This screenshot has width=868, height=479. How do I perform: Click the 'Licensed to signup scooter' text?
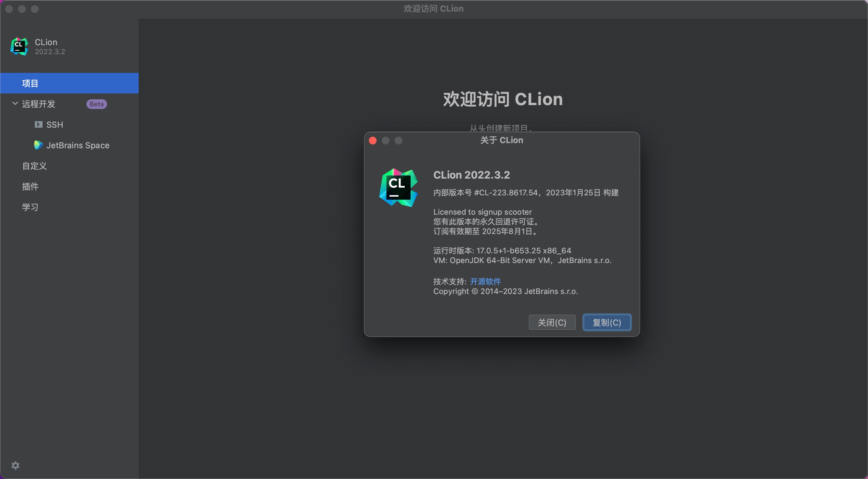pyautogui.click(x=482, y=212)
